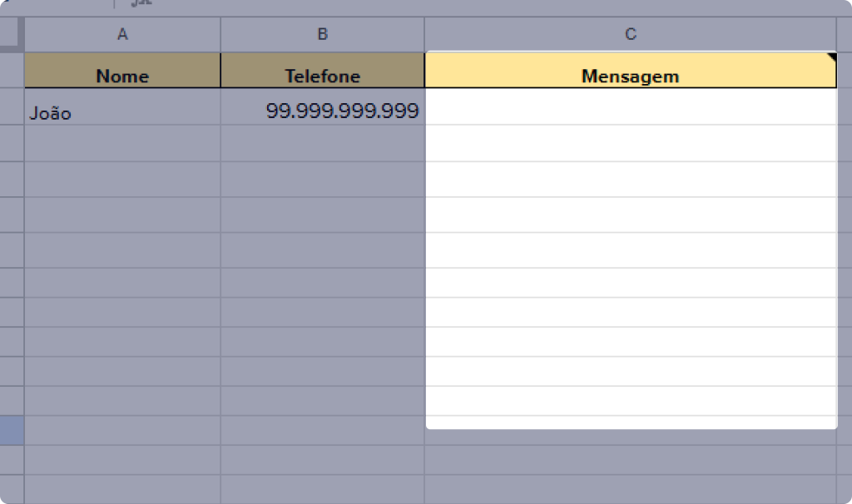Click the empty cell directly below João
This screenshot has width=852, height=504.
122,143
